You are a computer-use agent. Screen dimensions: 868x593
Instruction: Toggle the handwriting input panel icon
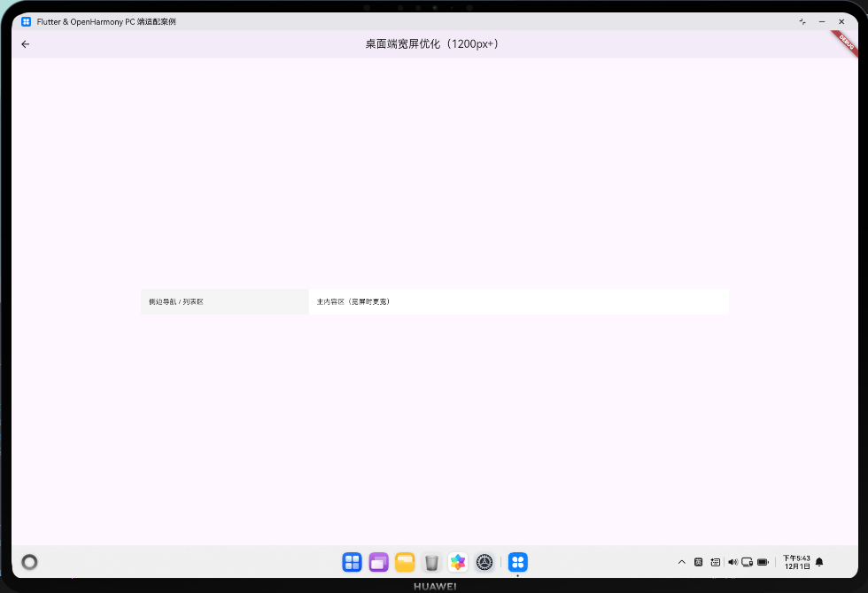(716, 562)
